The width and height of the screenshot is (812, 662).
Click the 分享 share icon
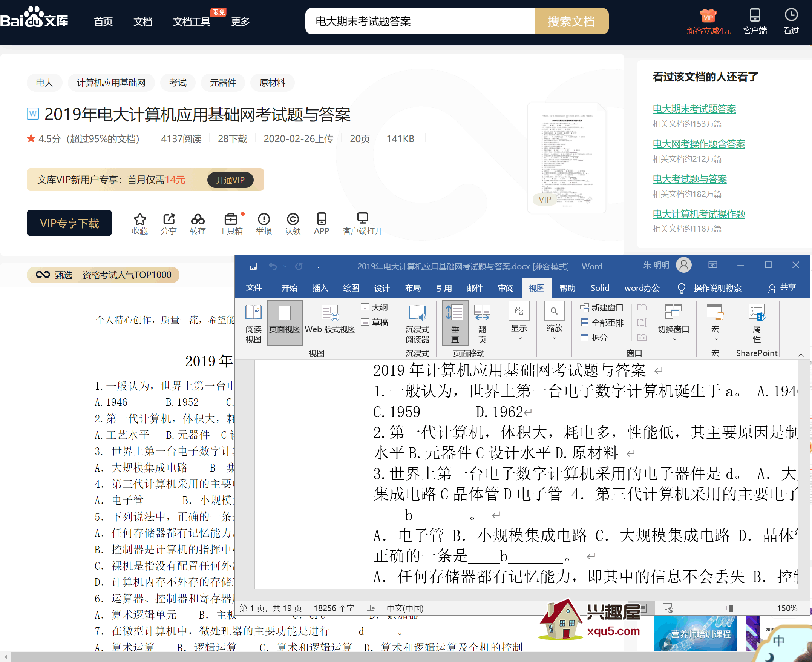coord(169,219)
